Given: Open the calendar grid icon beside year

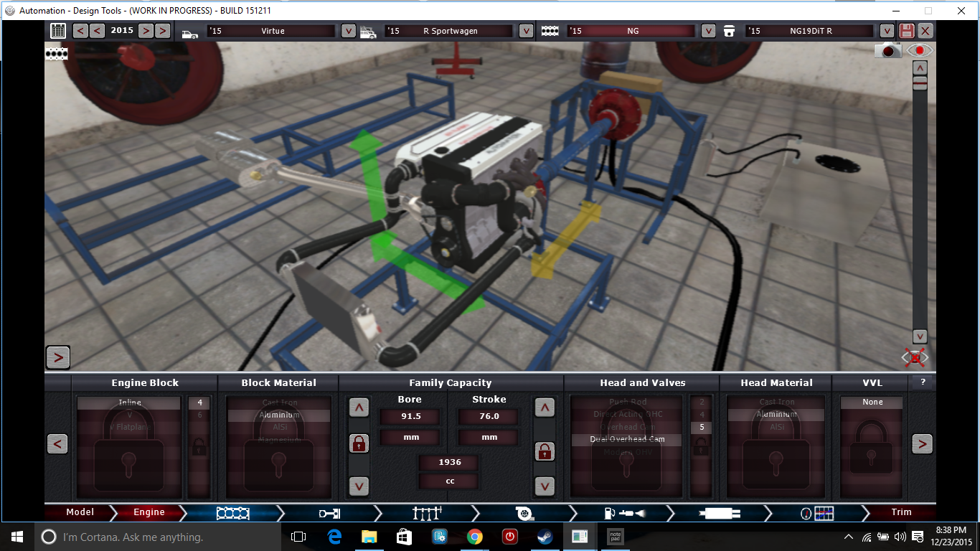Looking at the screenshot, I should point(58,31).
